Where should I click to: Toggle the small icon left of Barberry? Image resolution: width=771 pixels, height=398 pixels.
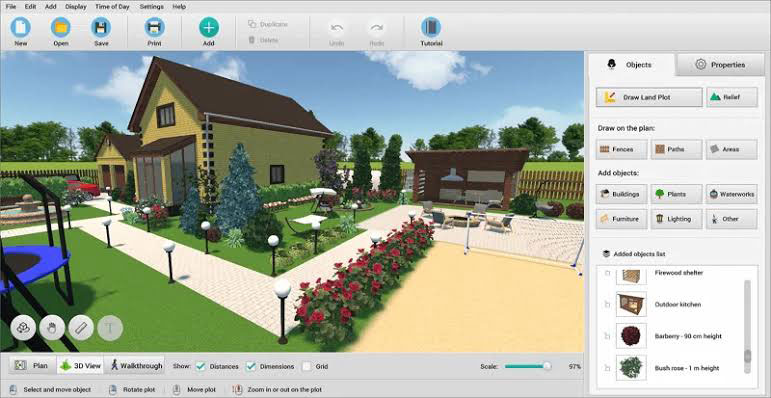pos(607,337)
